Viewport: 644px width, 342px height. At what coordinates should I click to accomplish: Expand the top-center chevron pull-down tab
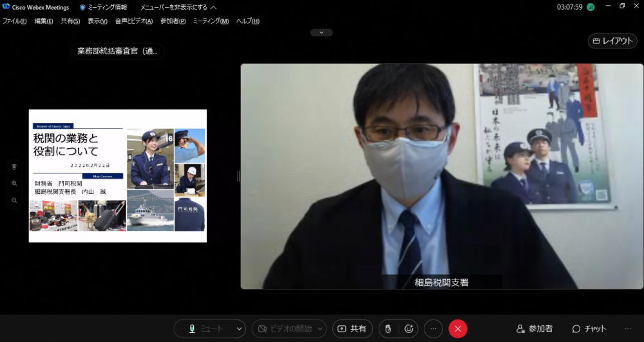(321, 32)
